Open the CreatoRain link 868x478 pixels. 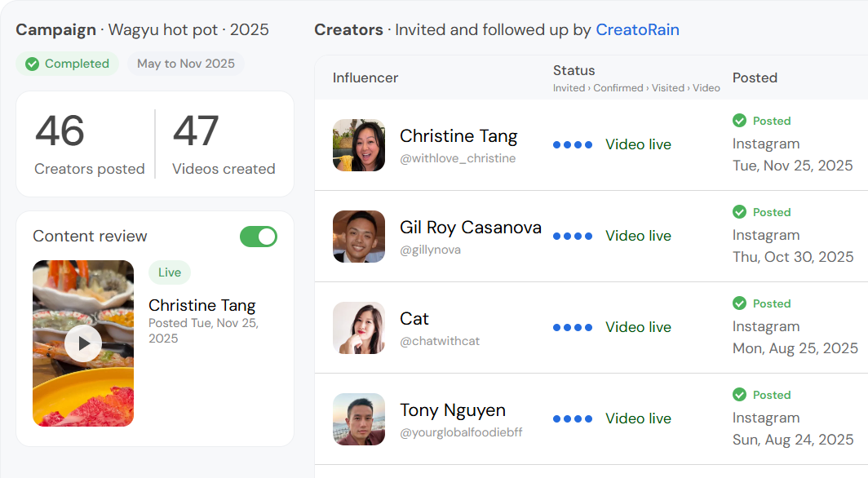[637, 30]
